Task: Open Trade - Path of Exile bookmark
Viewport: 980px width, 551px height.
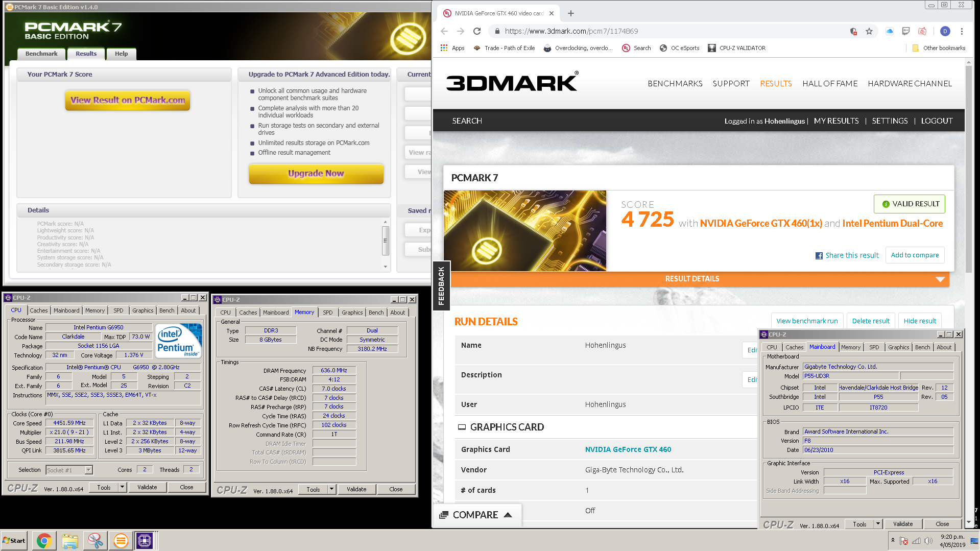Action: coord(505,48)
